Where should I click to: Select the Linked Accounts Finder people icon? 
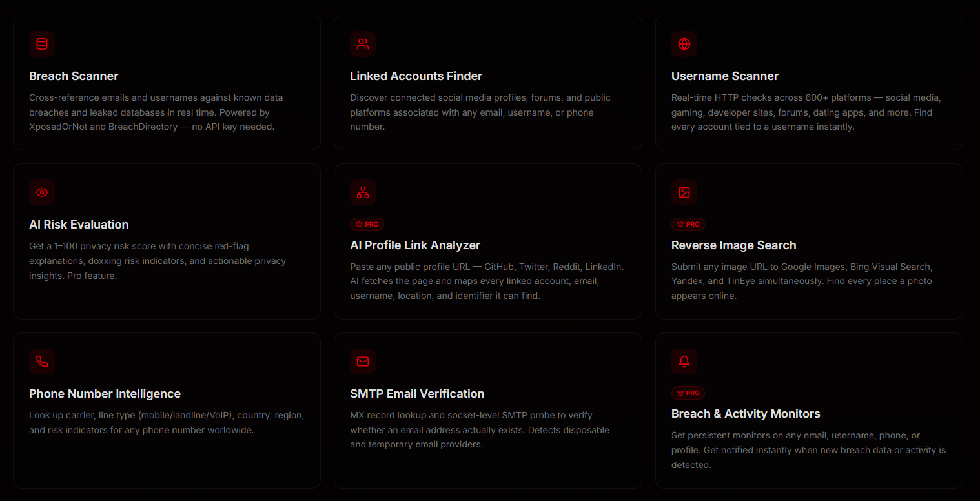click(x=363, y=43)
